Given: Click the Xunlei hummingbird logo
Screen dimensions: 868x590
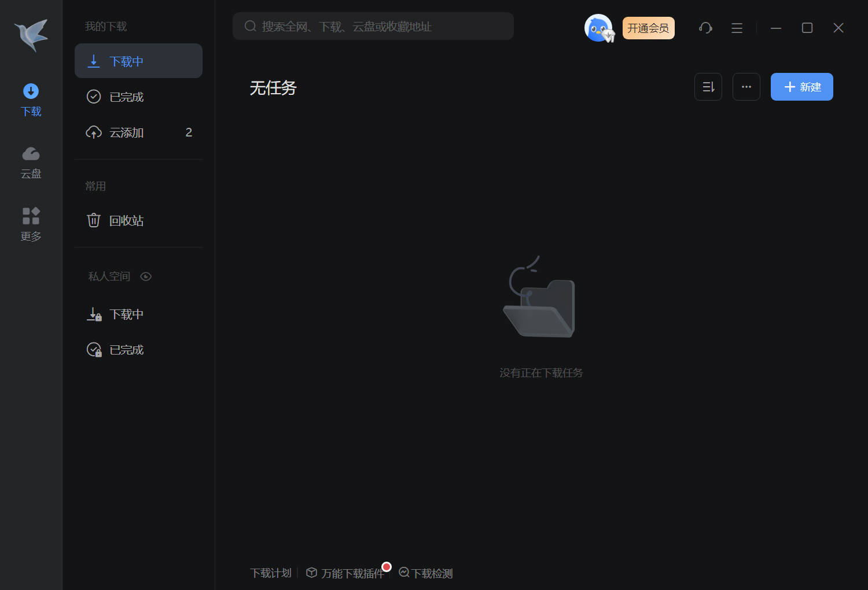Looking at the screenshot, I should [31, 35].
